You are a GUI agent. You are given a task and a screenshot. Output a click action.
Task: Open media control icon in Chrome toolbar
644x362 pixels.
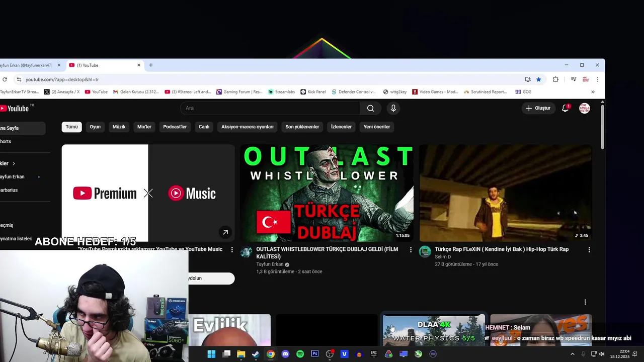coord(573,79)
